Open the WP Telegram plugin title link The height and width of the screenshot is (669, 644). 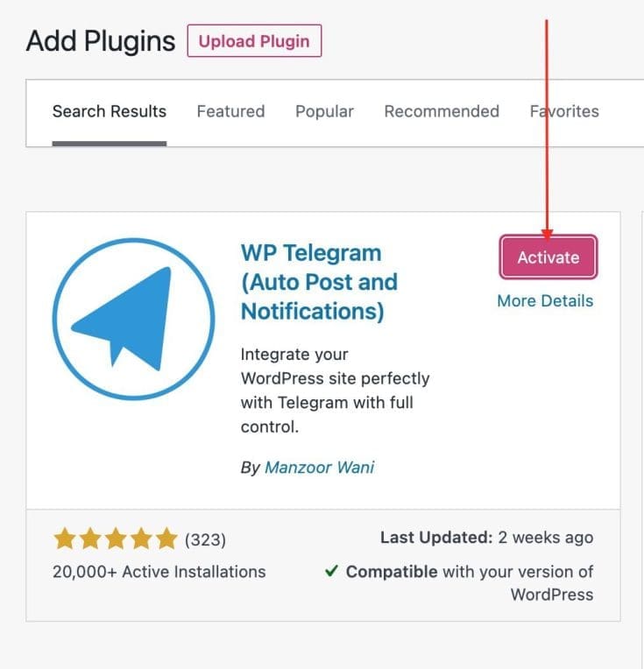click(x=319, y=282)
